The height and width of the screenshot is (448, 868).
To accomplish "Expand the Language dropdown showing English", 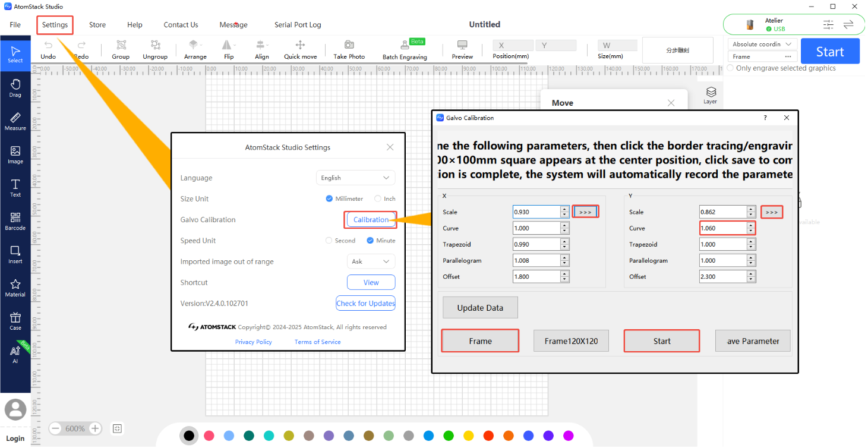I will tap(355, 178).
